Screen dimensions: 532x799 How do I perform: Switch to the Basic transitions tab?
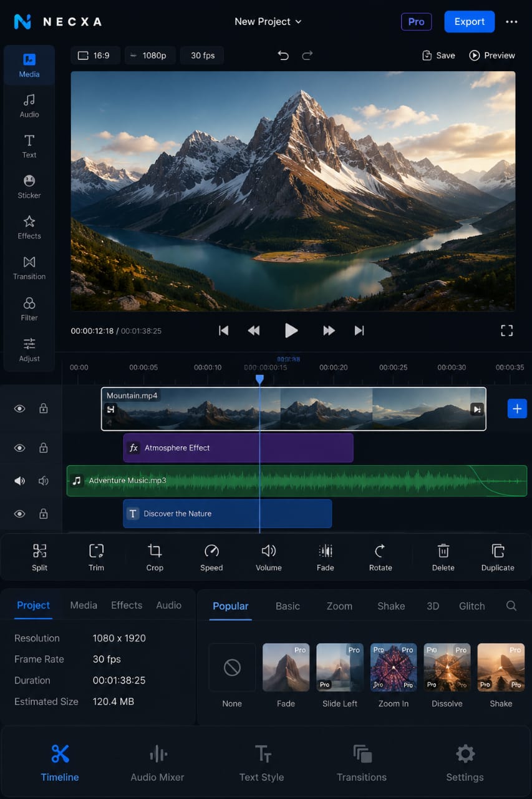coord(288,606)
